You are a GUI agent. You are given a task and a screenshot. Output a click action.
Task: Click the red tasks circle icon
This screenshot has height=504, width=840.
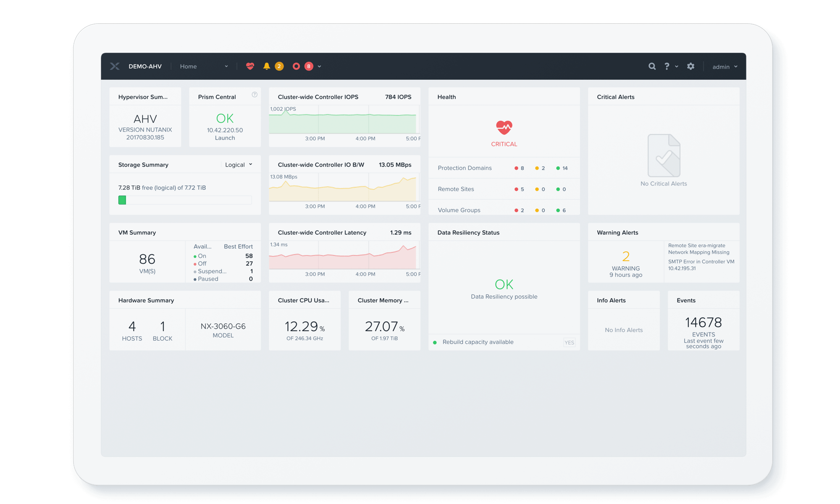tap(296, 66)
